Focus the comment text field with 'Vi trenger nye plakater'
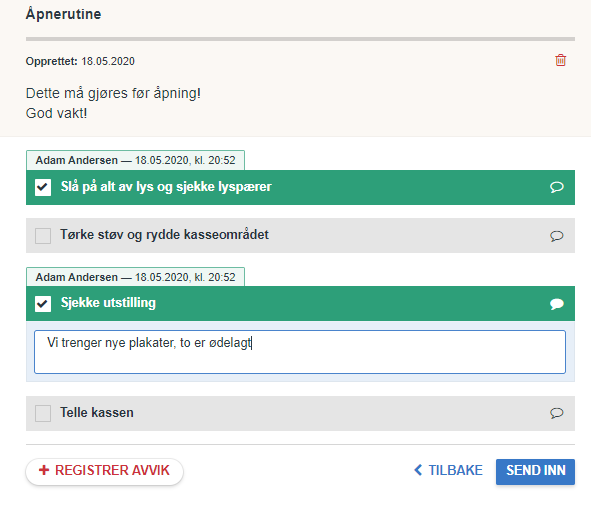This screenshot has width=591, height=511. (300, 352)
